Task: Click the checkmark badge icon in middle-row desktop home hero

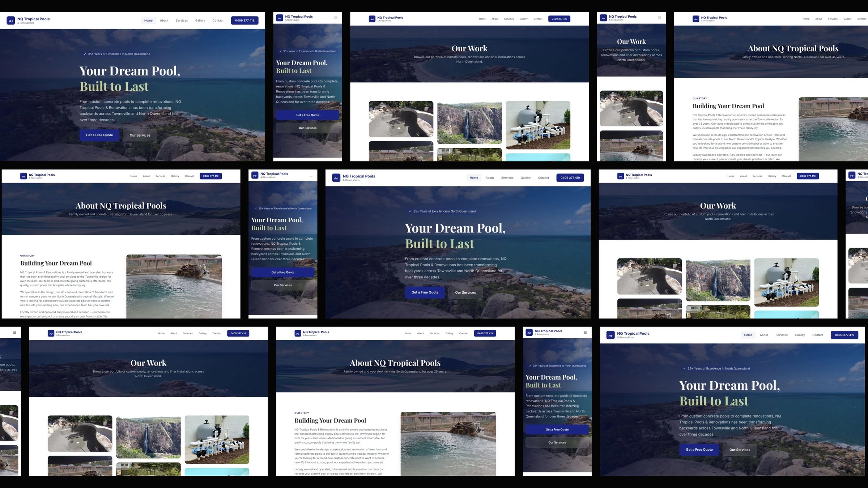Action: pos(410,211)
